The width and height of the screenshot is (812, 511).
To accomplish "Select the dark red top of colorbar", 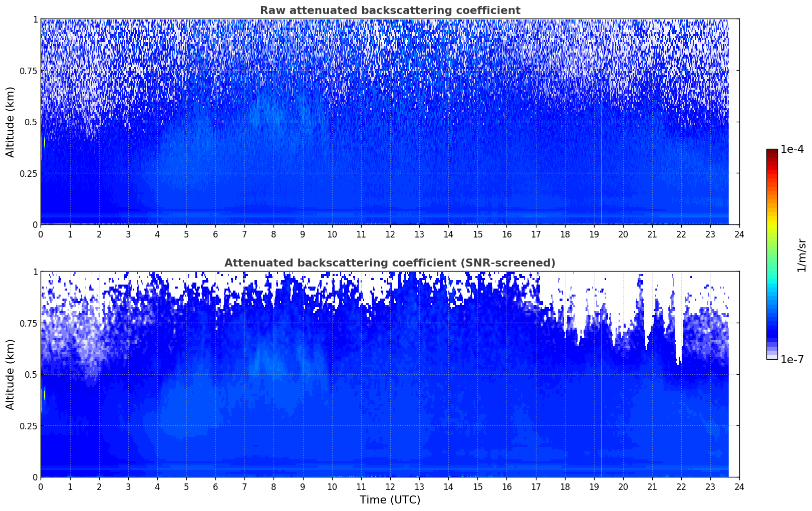I will (771, 152).
